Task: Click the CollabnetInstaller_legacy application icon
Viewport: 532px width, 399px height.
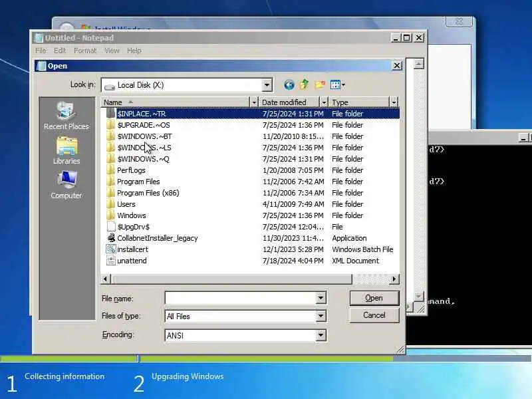Action: [x=111, y=238]
